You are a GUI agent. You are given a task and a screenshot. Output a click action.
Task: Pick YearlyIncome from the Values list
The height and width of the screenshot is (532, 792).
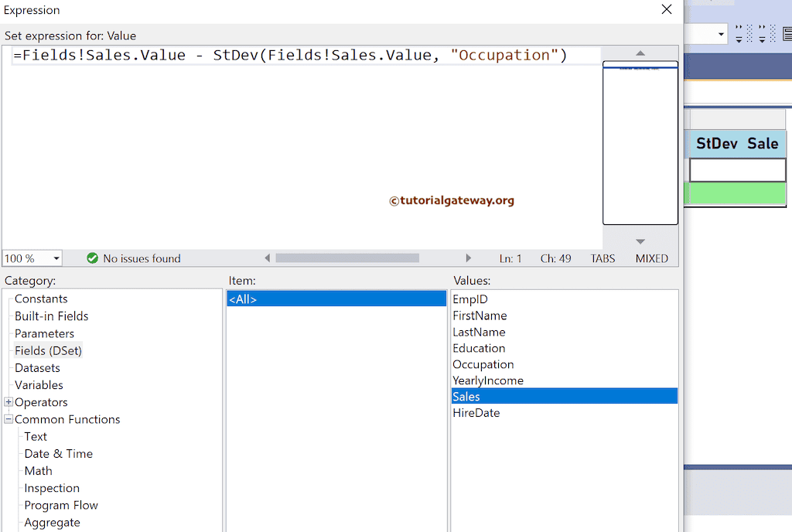[x=487, y=380]
